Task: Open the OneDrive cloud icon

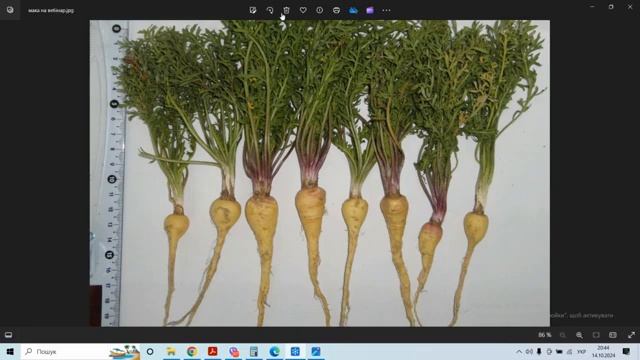Action: point(353,10)
